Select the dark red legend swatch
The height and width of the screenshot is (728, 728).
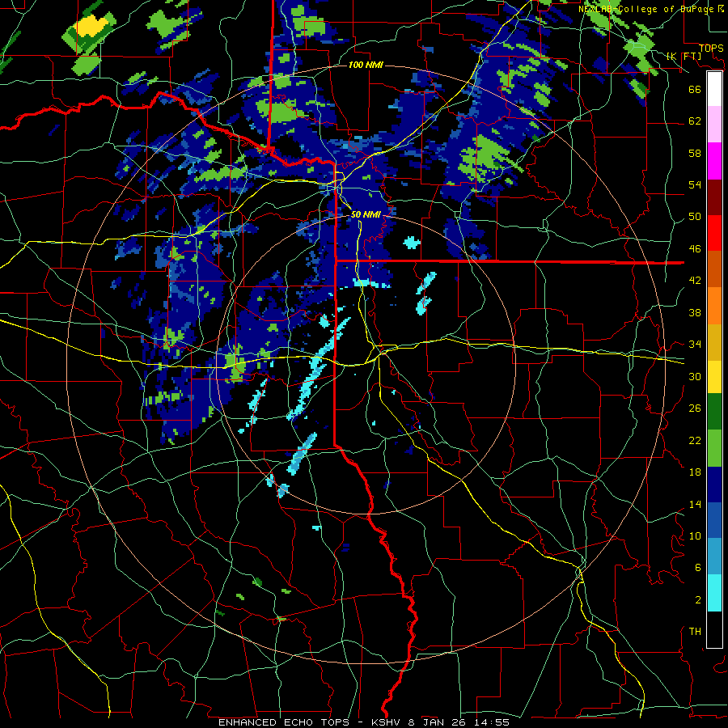[714, 197]
